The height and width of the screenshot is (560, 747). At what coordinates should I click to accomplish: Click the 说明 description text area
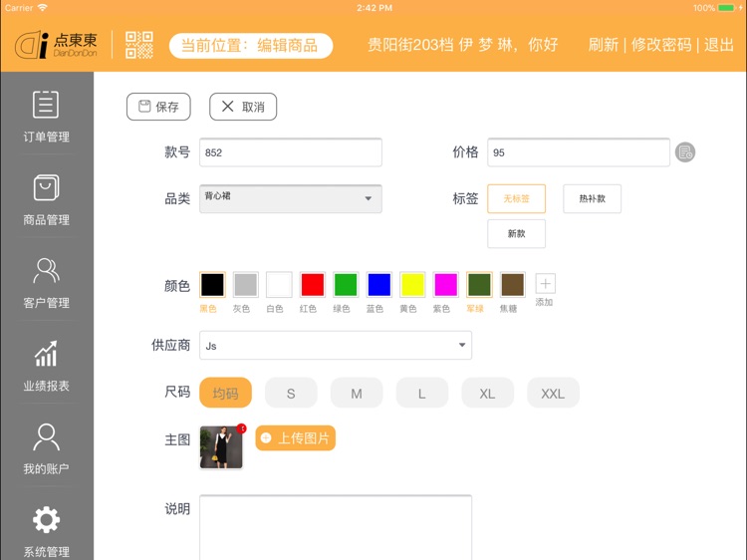336,527
